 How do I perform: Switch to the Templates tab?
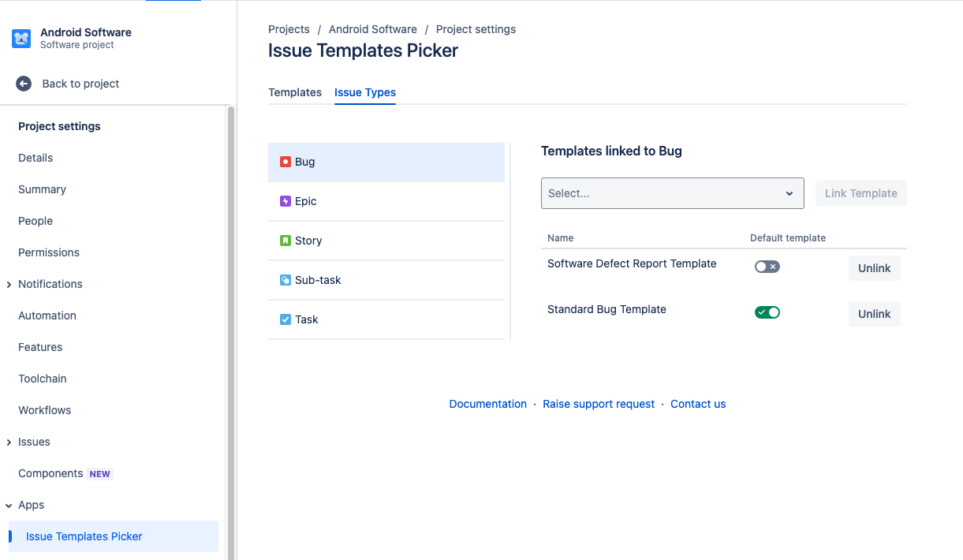click(x=295, y=92)
